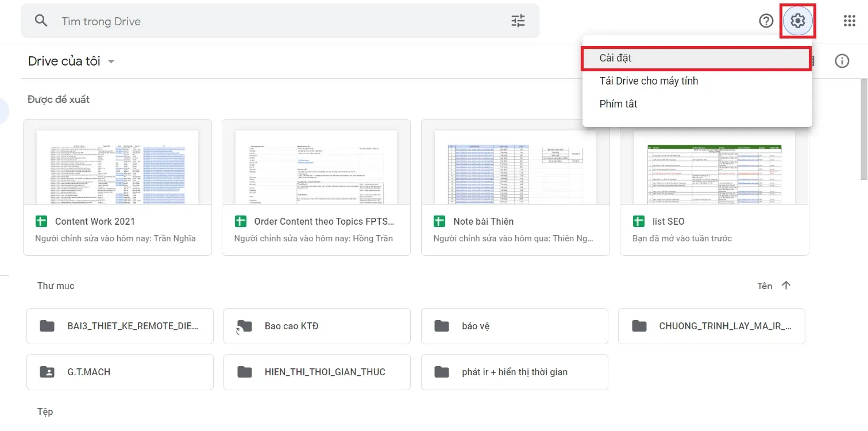868x431 pixels.
Task: Click text Người chỉnh sửa vào hôm nay: Hồng Trần
Action: point(314,238)
